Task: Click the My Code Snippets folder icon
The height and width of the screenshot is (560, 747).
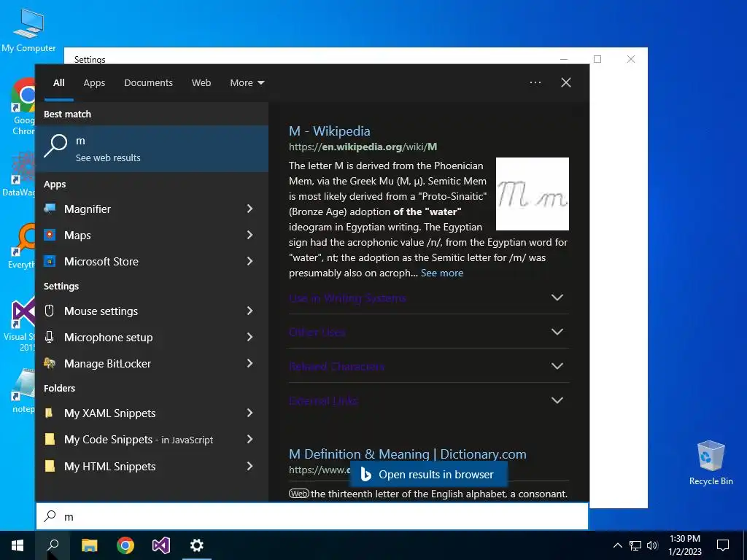Action: click(50, 439)
